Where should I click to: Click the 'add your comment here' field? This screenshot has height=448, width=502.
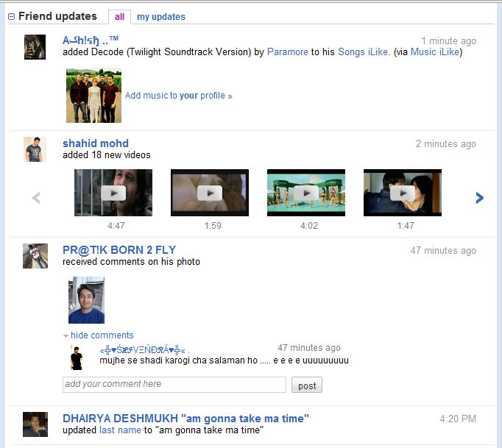pyautogui.click(x=174, y=384)
